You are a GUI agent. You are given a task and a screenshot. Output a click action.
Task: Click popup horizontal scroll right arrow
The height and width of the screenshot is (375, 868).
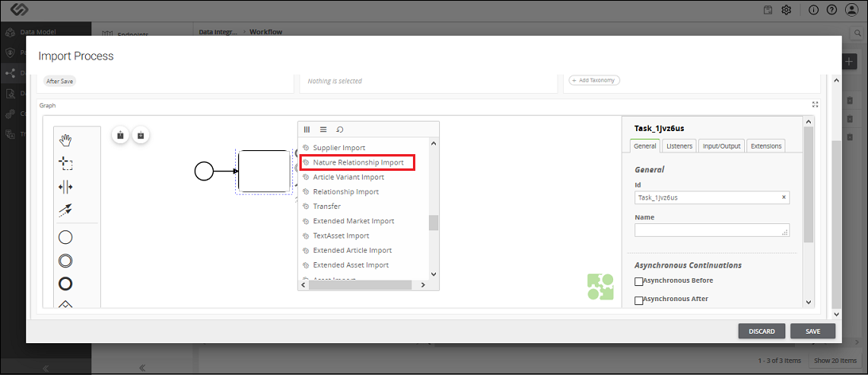tap(422, 284)
